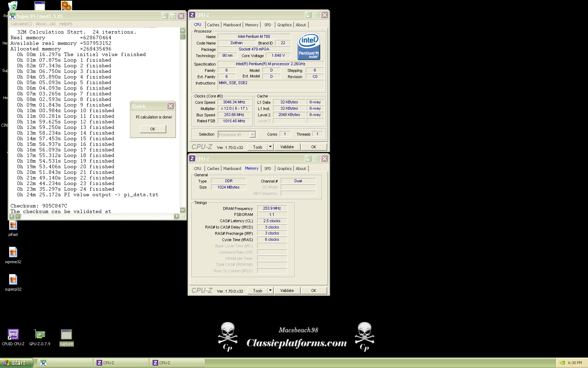
Task: Expand Tools dropdown arrow in lower CPU-Z
Action: click(270, 291)
